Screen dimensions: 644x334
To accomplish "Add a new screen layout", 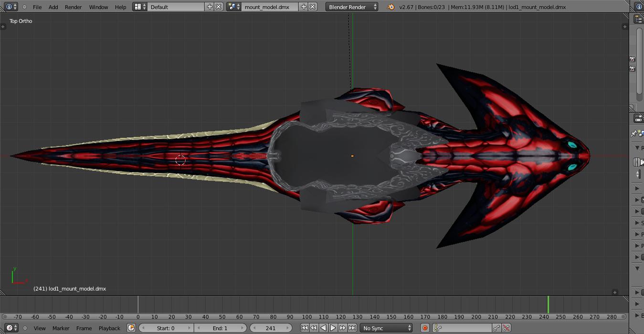I will [x=210, y=7].
